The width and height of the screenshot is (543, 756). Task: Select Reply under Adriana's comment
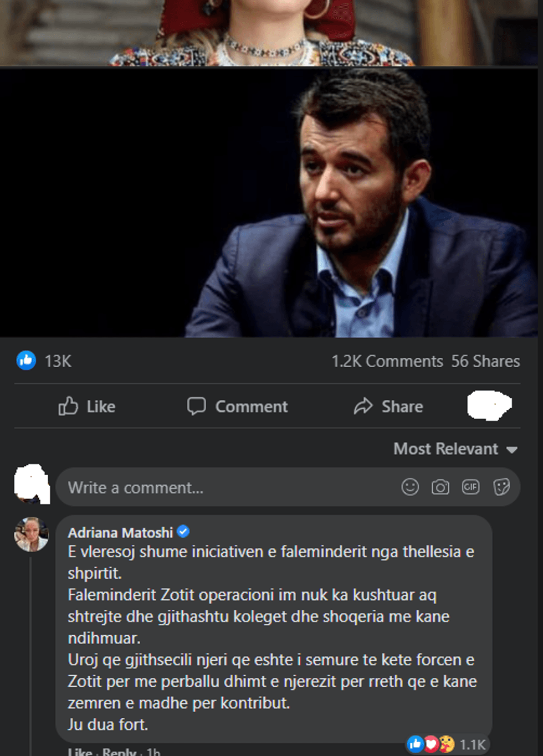(x=117, y=753)
